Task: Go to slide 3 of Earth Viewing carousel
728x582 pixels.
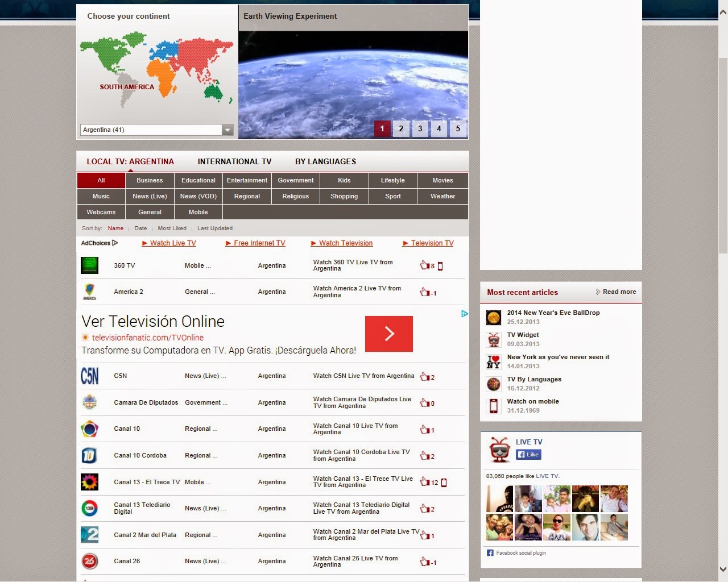Action: pyautogui.click(x=420, y=128)
